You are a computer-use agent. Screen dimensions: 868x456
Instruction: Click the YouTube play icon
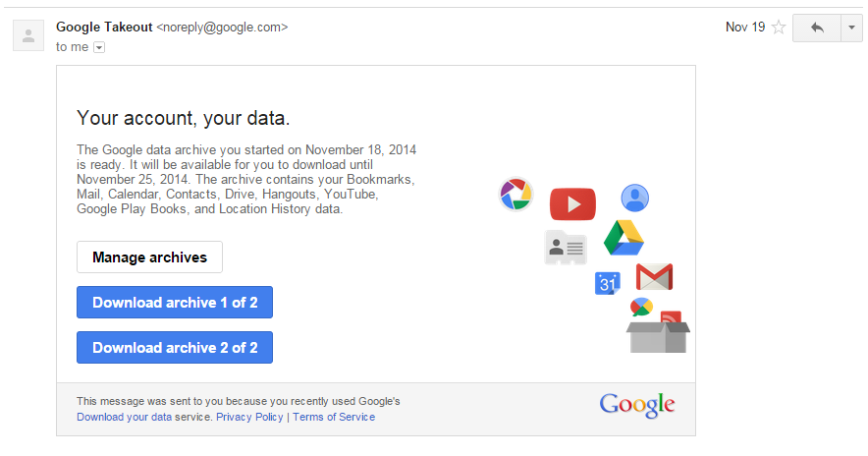[x=572, y=203]
